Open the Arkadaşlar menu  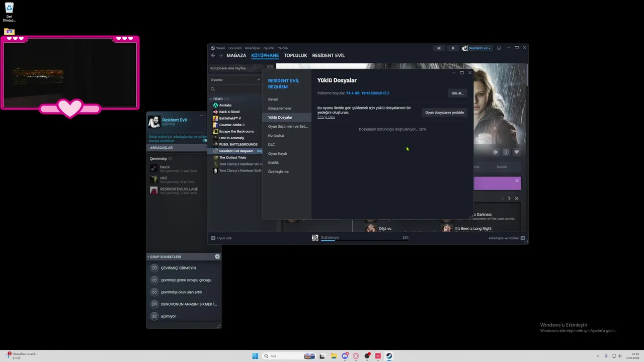point(253,48)
